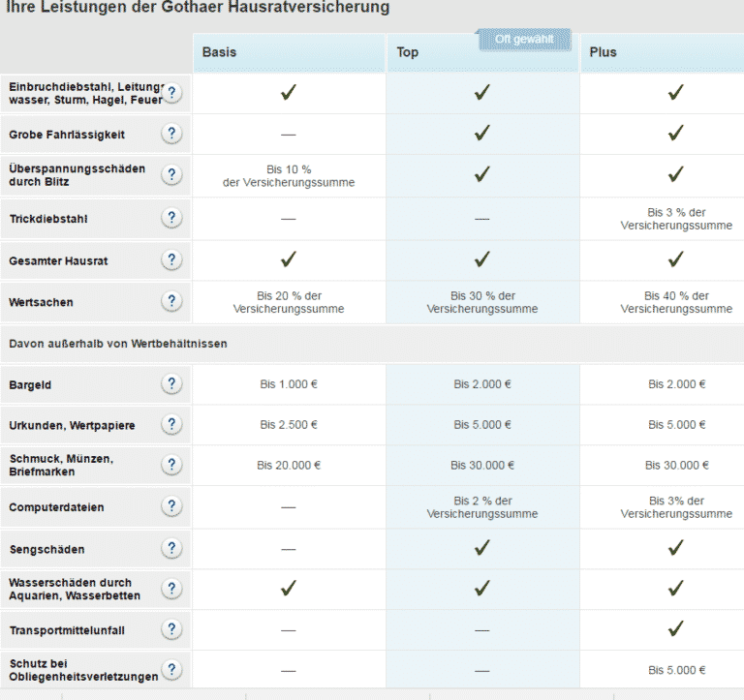The height and width of the screenshot is (700, 744).
Task: Select the Plus tariff column header
Action: tap(663, 52)
